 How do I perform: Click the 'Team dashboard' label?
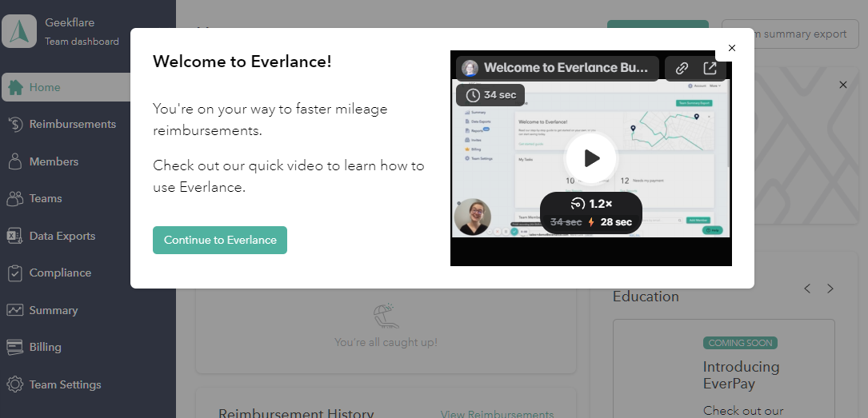[x=82, y=42]
